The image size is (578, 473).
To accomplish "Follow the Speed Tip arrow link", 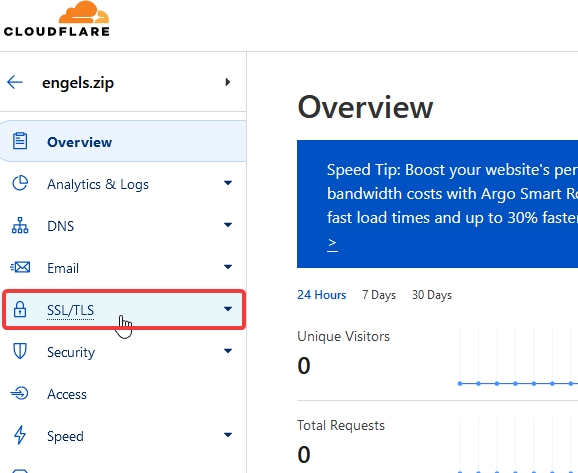I will pos(332,244).
